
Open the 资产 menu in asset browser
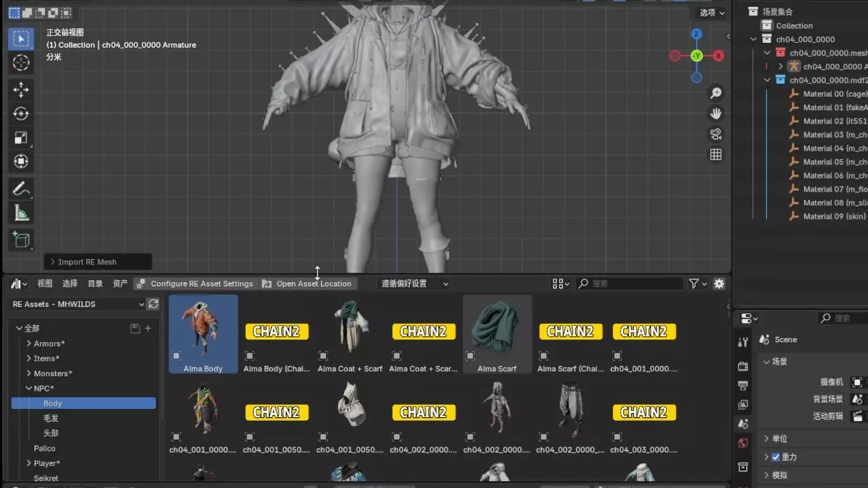(x=120, y=284)
